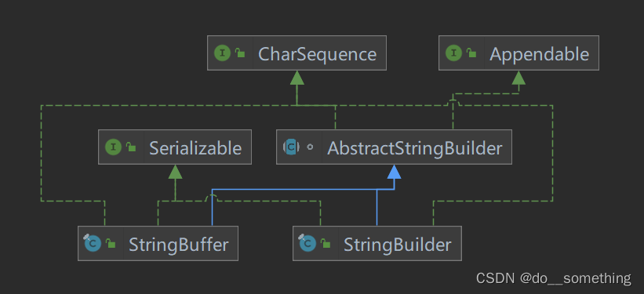Click the package-private dot icon on AbstractStringBuilder
Viewport: 644px width, 294px height.
pos(310,147)
